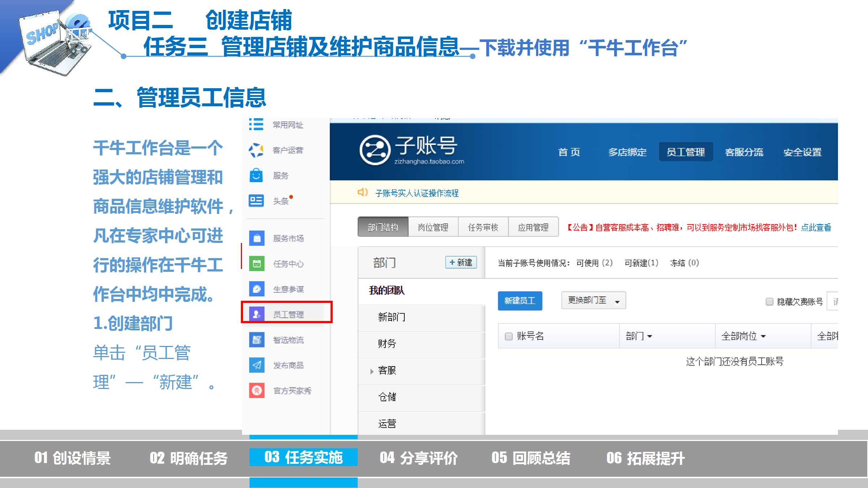Image resolution: width=868 pixels, height=488 pixels.
Task: Select the 员工管理 person icon
Action: click(257, 314)
